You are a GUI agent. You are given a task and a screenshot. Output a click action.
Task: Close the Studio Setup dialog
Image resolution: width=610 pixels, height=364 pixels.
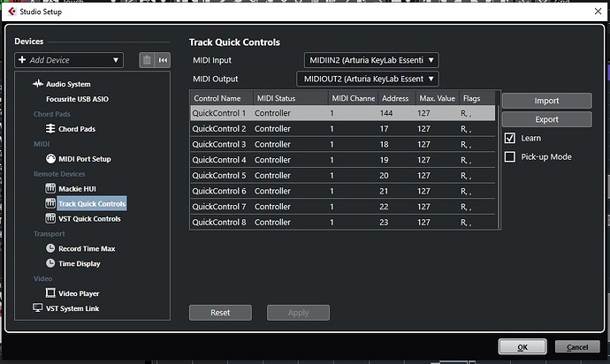click(598, 11)
